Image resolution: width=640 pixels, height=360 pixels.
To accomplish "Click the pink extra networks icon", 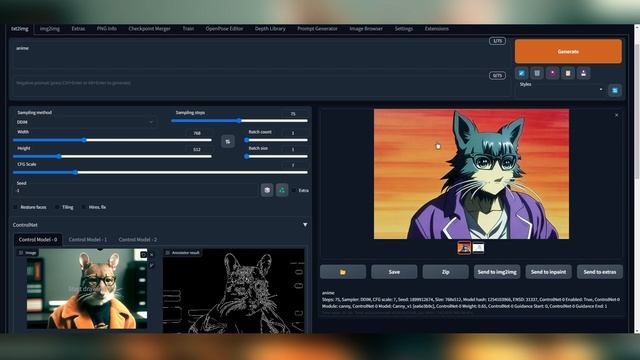I will pos(552,73).
